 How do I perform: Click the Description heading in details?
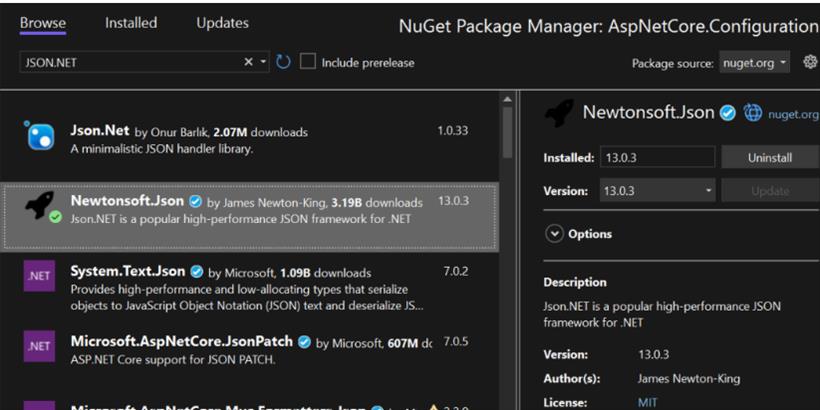(x=575, y=282)
